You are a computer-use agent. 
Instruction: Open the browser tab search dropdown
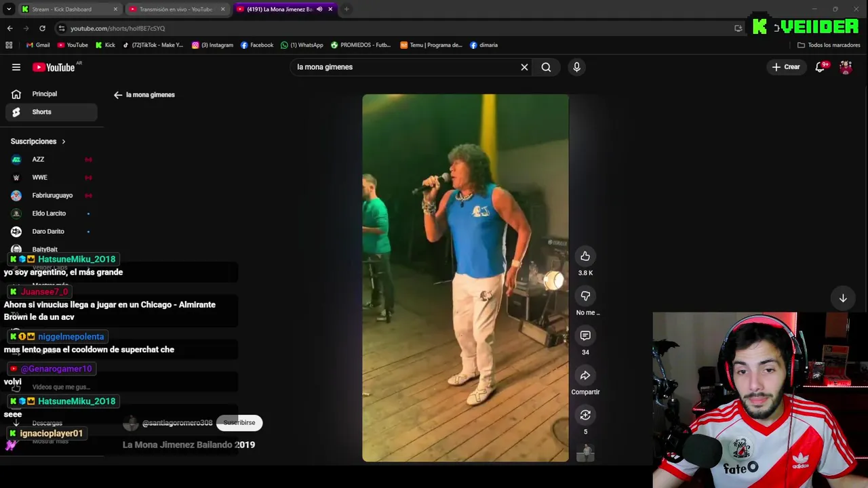tap(9, 9)
